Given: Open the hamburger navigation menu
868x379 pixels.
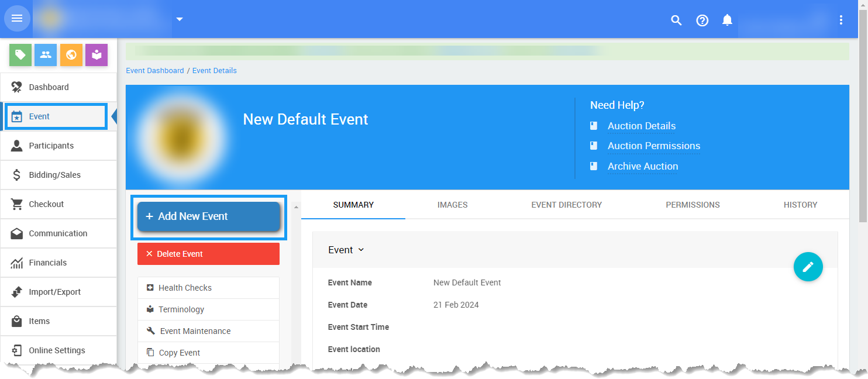Looking at the screenshot, I should coord(17,19).
